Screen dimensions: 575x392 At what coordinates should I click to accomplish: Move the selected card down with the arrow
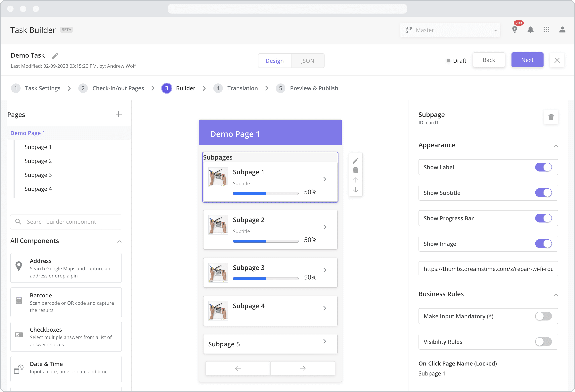pos(356,190)
